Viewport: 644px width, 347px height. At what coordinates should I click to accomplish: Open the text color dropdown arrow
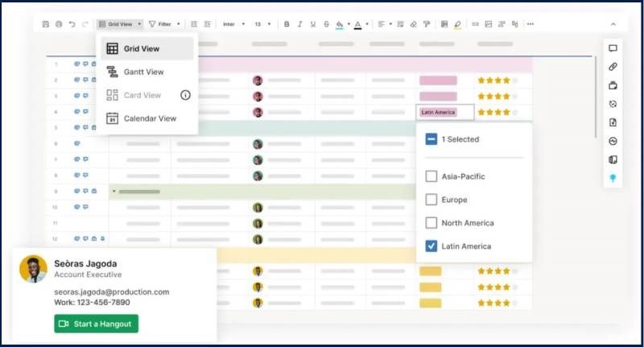tap(367, 24)
